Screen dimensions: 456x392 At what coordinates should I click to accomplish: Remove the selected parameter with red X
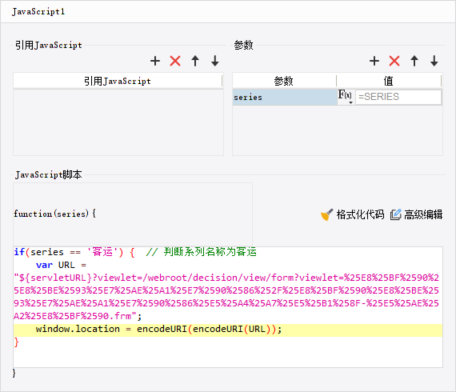click(x=394, y=61)
